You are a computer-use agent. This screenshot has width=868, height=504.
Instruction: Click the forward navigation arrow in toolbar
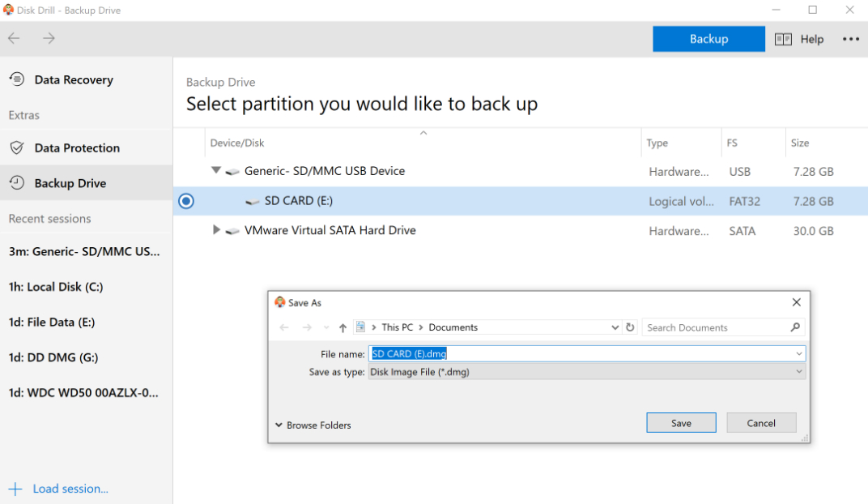coord(49,39)
